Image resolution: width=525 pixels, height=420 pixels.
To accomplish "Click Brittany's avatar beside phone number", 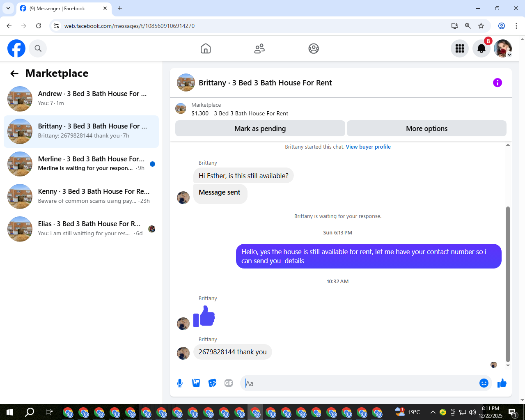I will point(183,353).
